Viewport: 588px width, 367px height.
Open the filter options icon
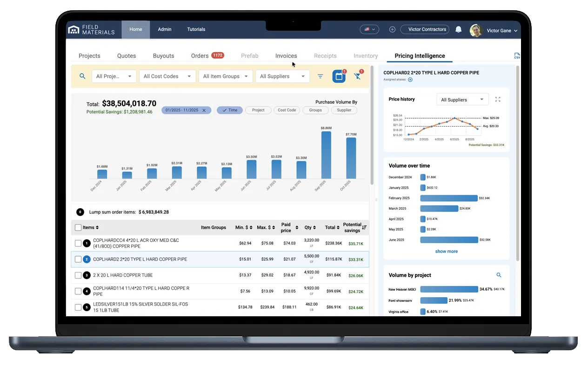[320, 76]
